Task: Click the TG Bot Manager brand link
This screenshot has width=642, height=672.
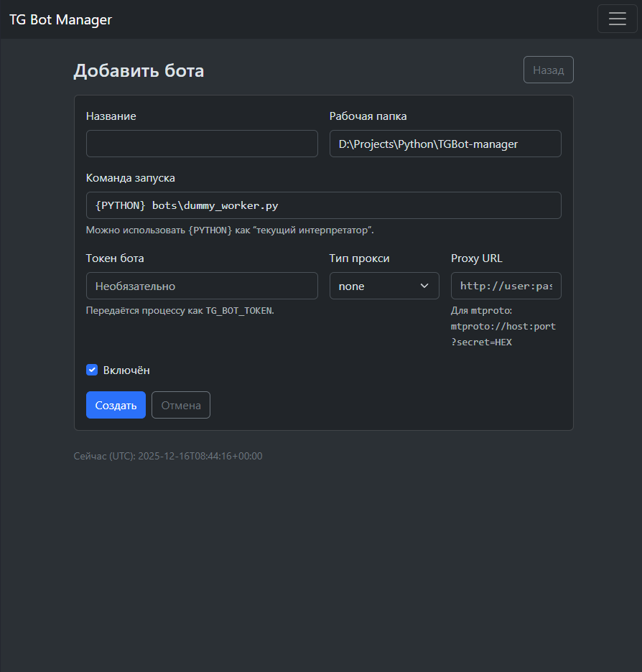Action: (x=60, y=19)
